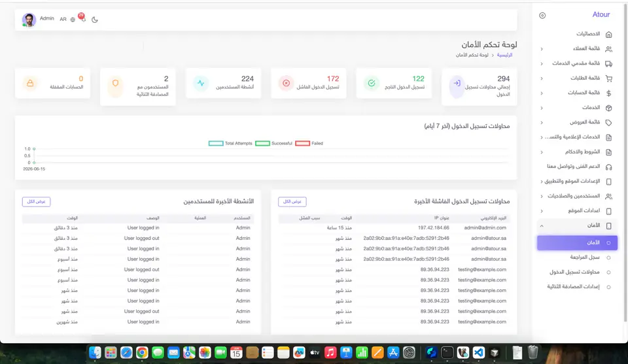Click the box icon beside الخدمات

click(609, 108)
